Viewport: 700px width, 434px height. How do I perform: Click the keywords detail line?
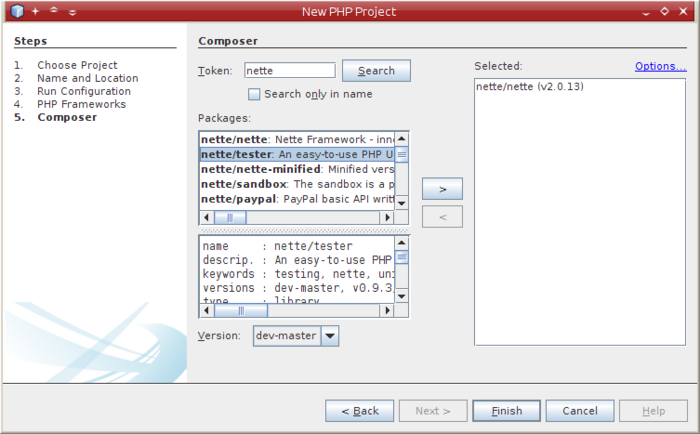[298, 274]
